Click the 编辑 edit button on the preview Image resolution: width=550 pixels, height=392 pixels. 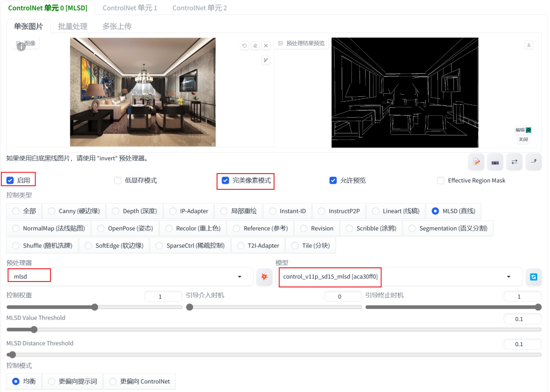click(524, 130)
